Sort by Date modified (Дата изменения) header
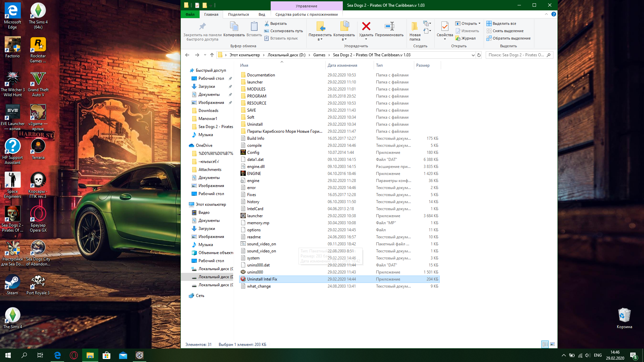The width and height of the screenshot is (644, 362). (349, 65)
